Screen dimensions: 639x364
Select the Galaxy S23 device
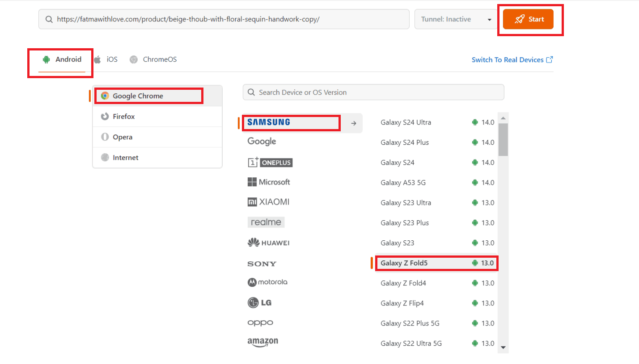pyautogui.click(x=397, y=243)
